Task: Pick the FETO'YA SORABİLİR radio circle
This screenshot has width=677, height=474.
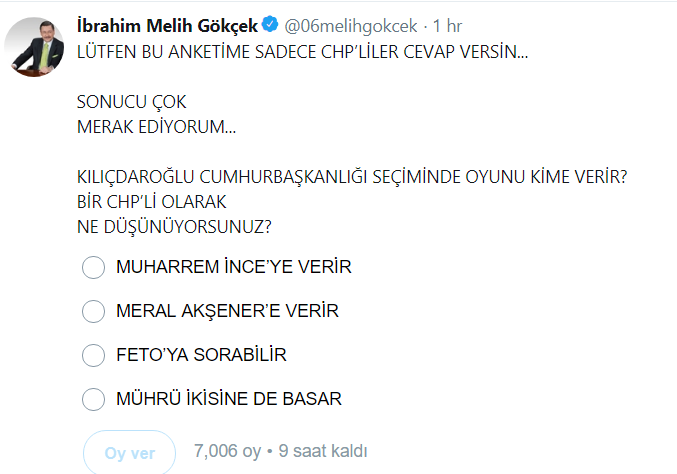Action: 93,355
